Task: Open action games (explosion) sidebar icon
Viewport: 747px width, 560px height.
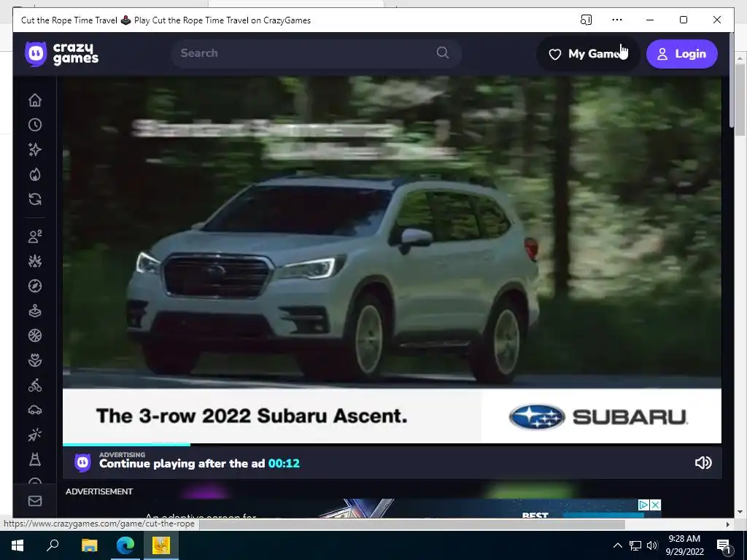Action: [35, 261]
